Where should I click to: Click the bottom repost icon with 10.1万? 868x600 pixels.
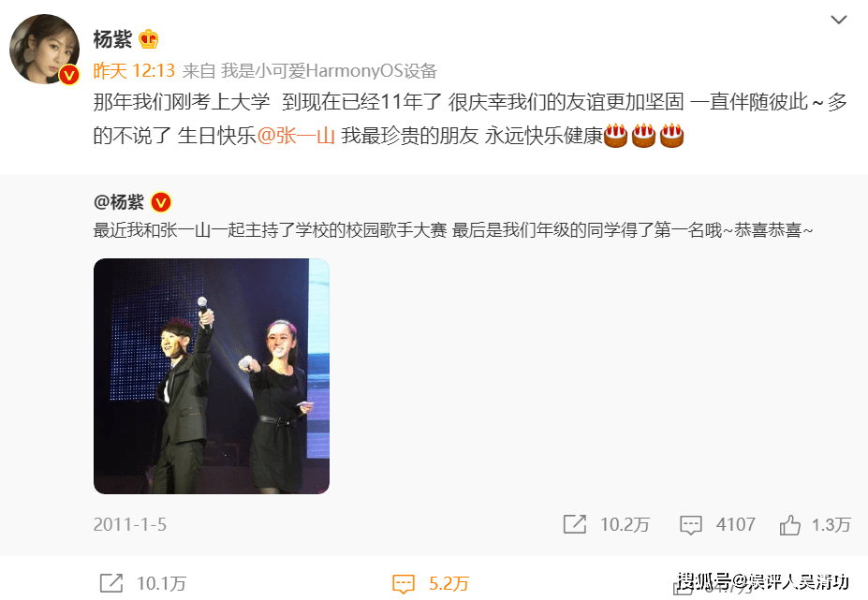tap(111, 583)
